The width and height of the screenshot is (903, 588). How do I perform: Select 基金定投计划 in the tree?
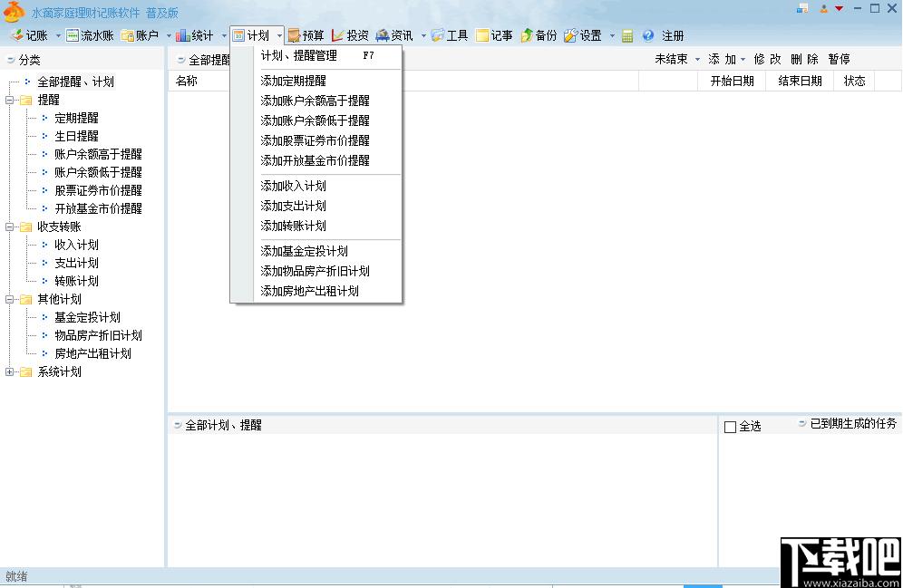click(88, 318)
